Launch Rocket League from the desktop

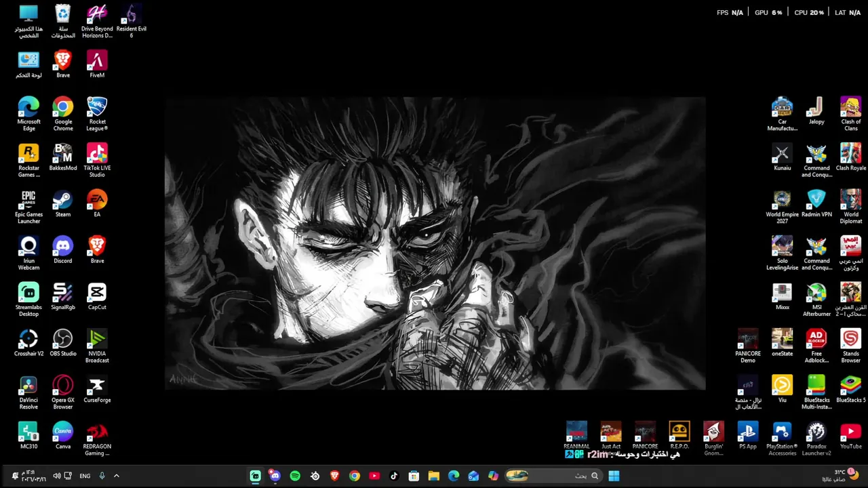[97, 114]
